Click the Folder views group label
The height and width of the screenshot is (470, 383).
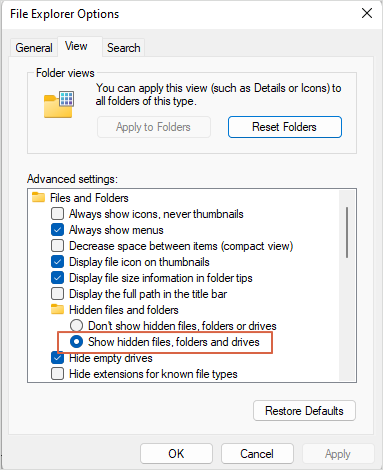(65, 73)
